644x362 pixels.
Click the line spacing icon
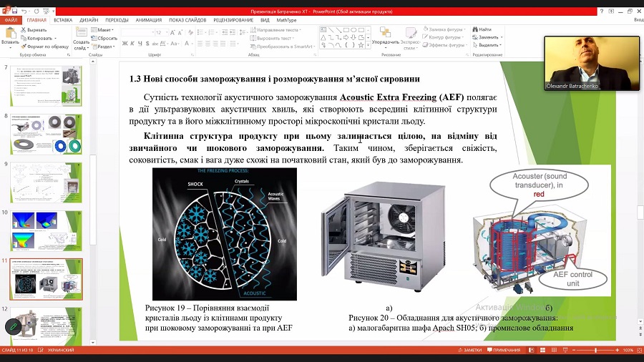click(243, 32)
